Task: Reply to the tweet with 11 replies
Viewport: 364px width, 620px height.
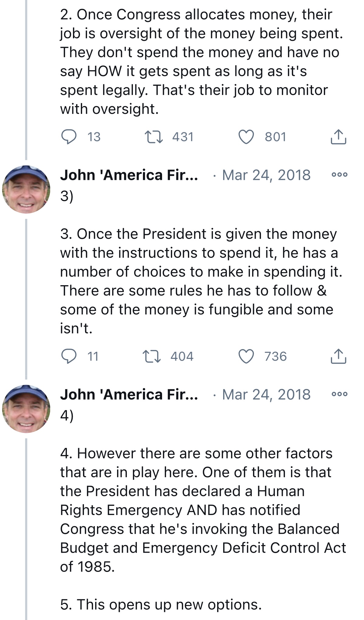Action: point(69,356)
